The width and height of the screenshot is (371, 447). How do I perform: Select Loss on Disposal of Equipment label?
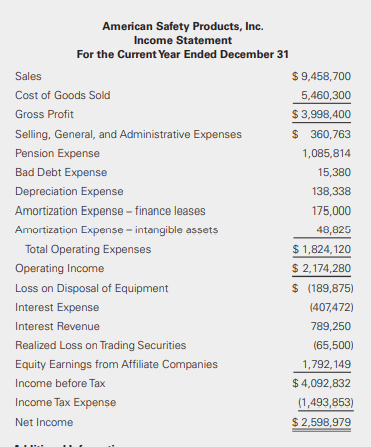[x=92, y=288]
